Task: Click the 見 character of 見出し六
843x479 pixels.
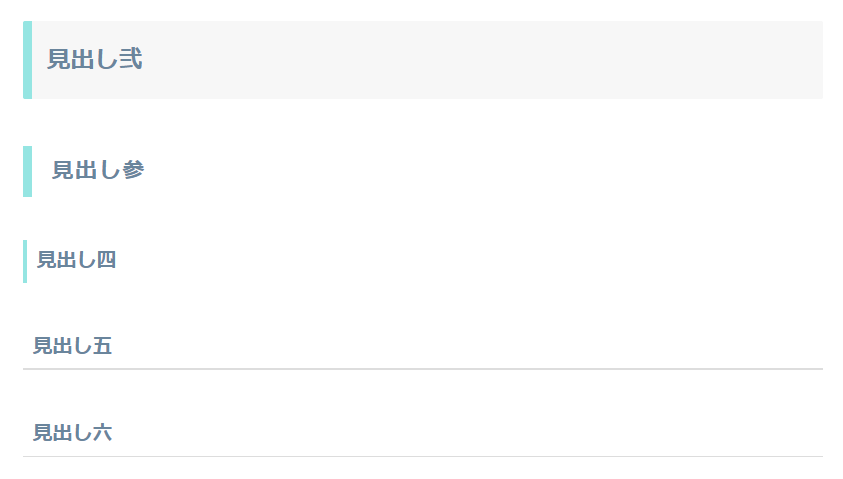Action: 42,433
